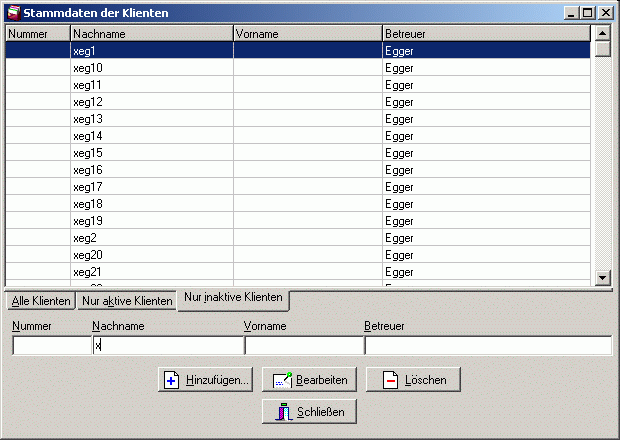Select the row xeg20
The height and width of the screenshot is (440, 620).
click(298, 255)
